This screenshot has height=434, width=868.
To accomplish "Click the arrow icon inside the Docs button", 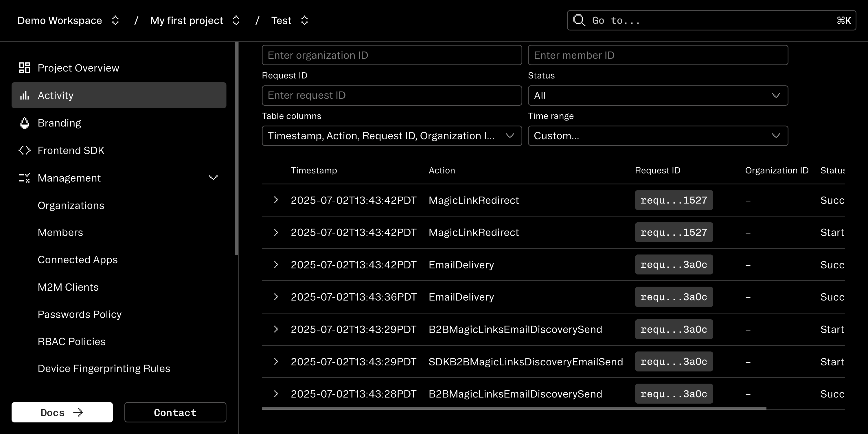I will pos(78,412).
